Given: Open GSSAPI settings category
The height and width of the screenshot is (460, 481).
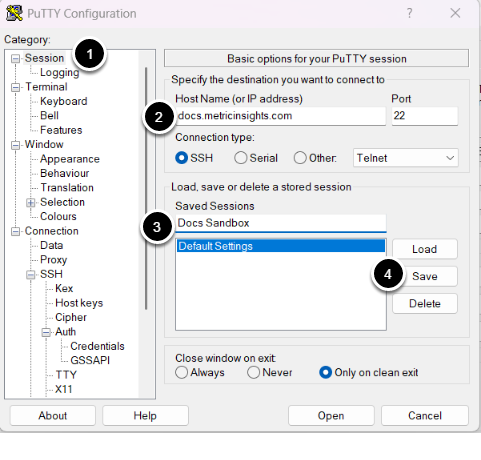Looking at the screenshot, I should click(90, 360).
